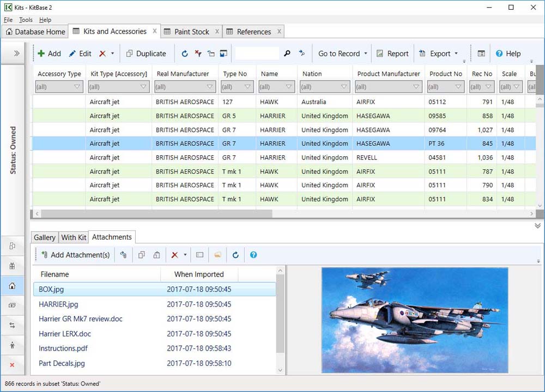The height and width of the screenshot is (392, 545).
Task: Sort by Scale column header
Action: [509, 73]
